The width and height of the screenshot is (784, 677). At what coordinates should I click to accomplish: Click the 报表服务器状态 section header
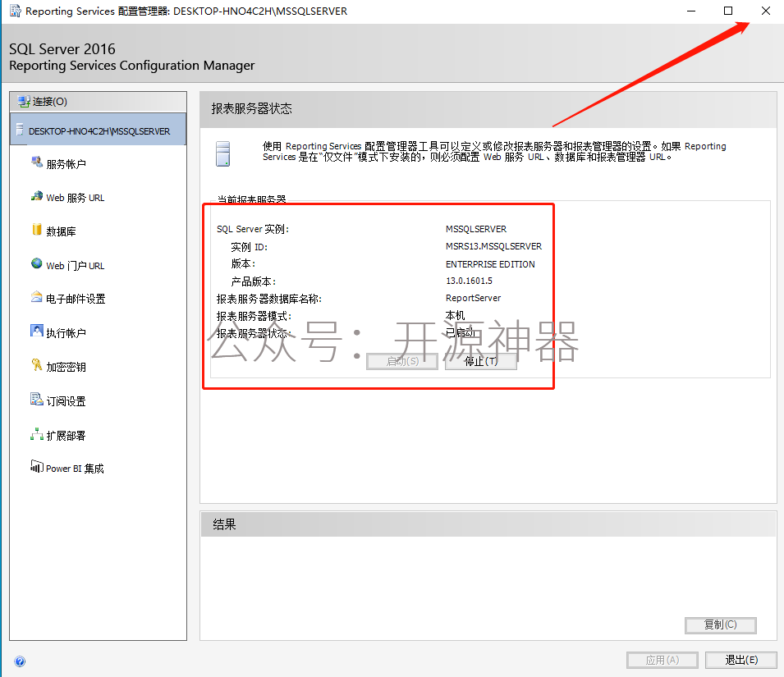coord(251,109)
